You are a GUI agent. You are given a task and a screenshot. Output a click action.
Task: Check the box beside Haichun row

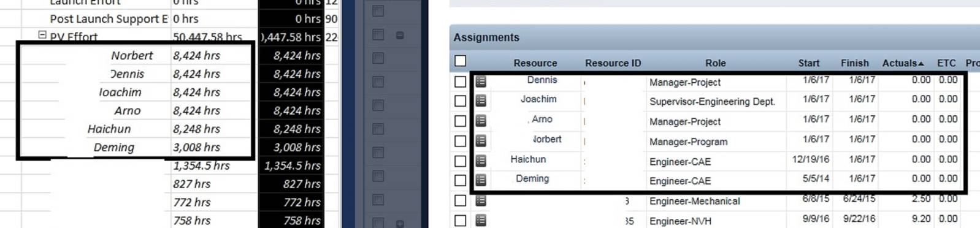461,161
